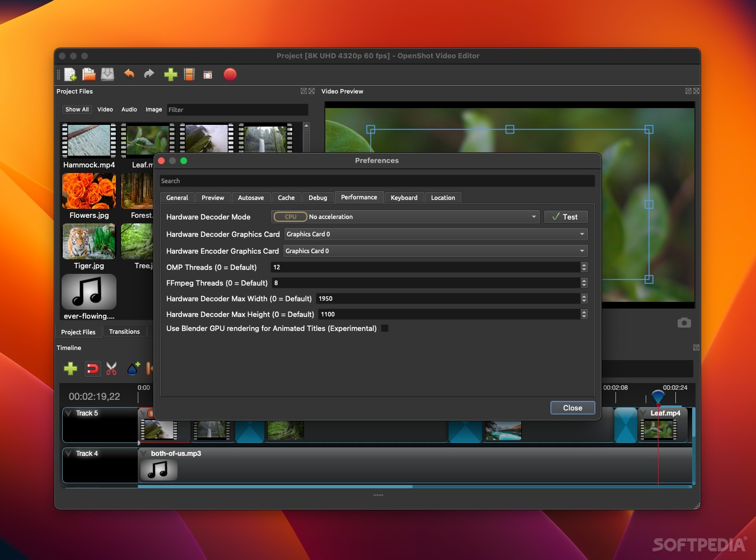
Task: Switch to the Keyboard preferences tab
Action: (x=404, y=197)
